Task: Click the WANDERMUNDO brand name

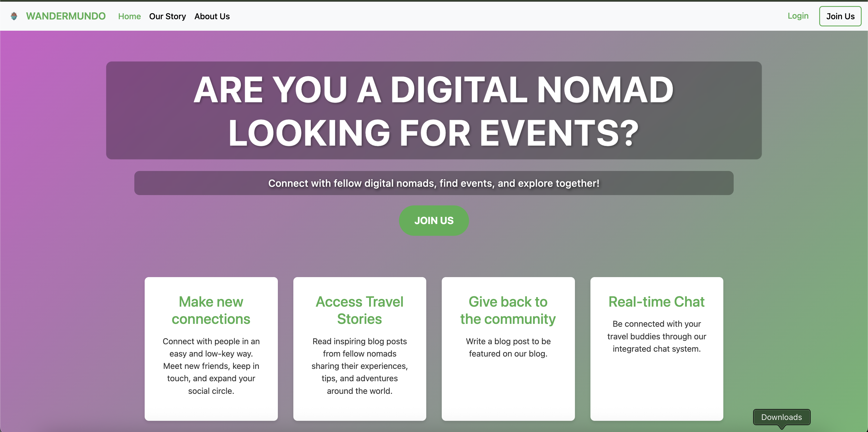Action: [66, 16]
